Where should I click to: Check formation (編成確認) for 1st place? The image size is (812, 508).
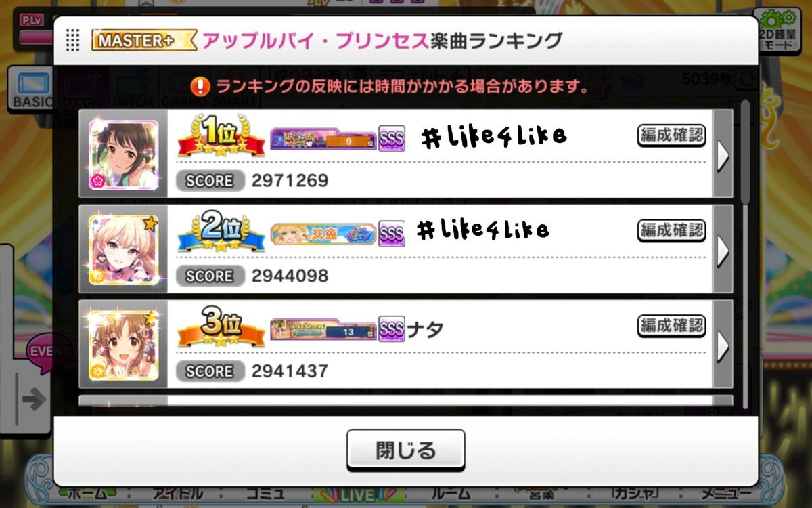tap(671, 135)
